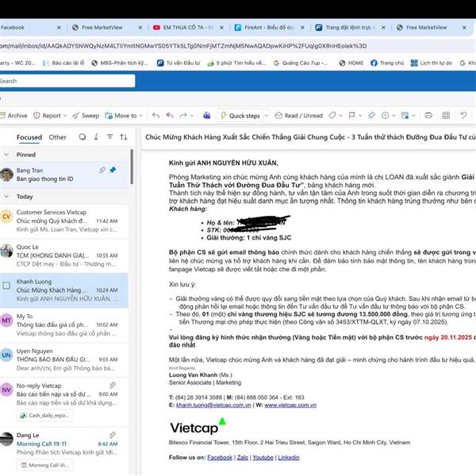Click the Sweep broom icon

point(76,116)
